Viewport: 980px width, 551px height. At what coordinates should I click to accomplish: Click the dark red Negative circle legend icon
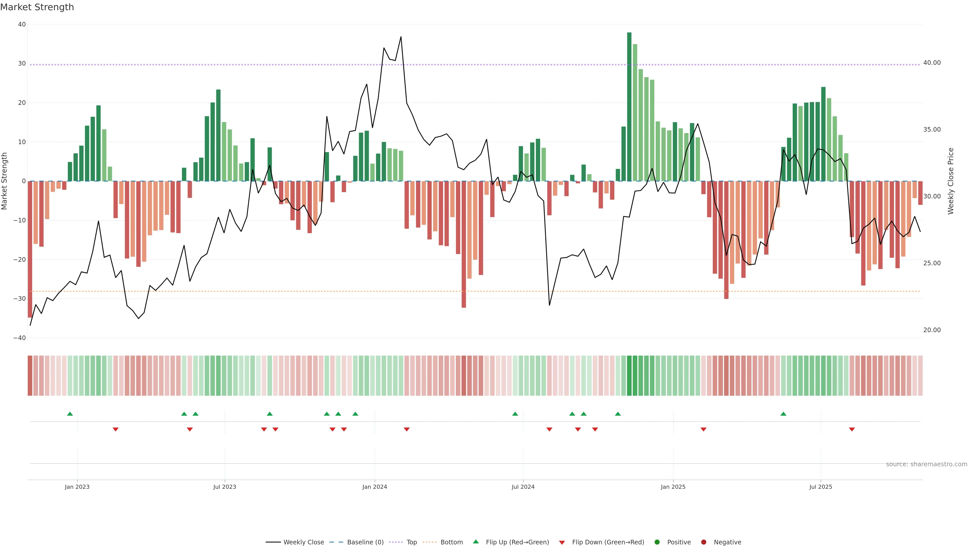[x=703, y=542]
